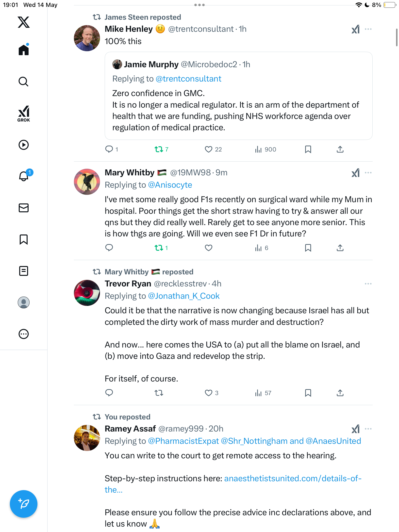This screenshot has height=532, width=399.
Task: Compose a new post
Action: point(24,504)
